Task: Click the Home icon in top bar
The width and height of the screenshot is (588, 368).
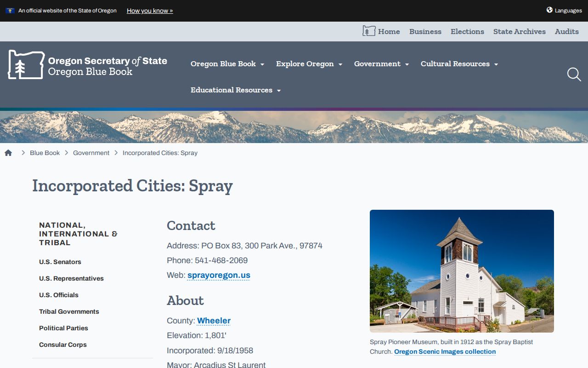Action: pos(369,31)
